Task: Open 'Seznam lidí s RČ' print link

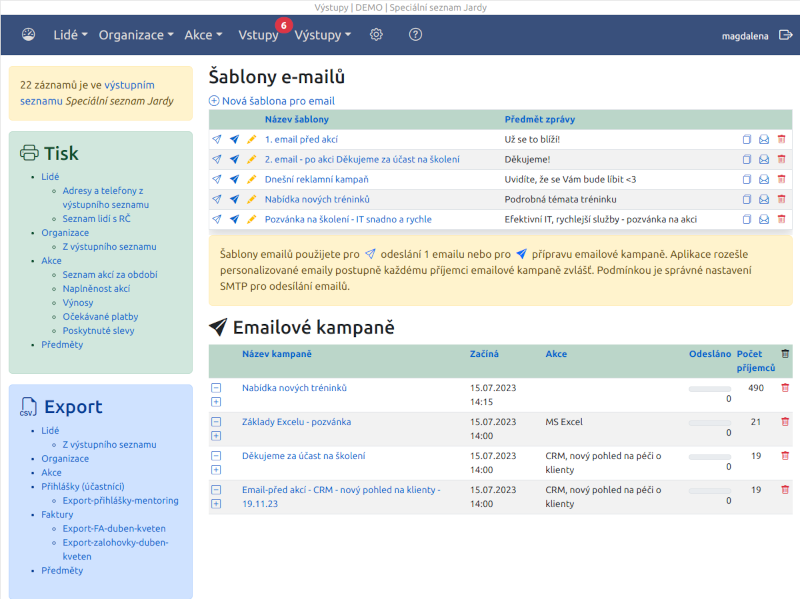Action: (96, 218)
